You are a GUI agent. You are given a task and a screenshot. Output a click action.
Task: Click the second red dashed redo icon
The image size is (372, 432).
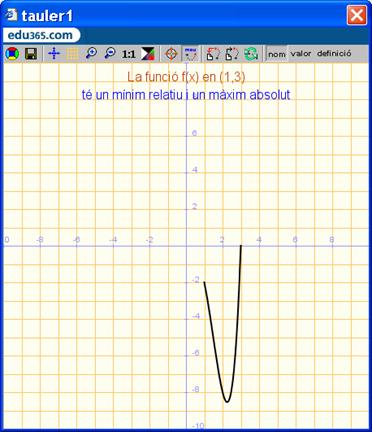pyautogui.click(x=232, y=54)
